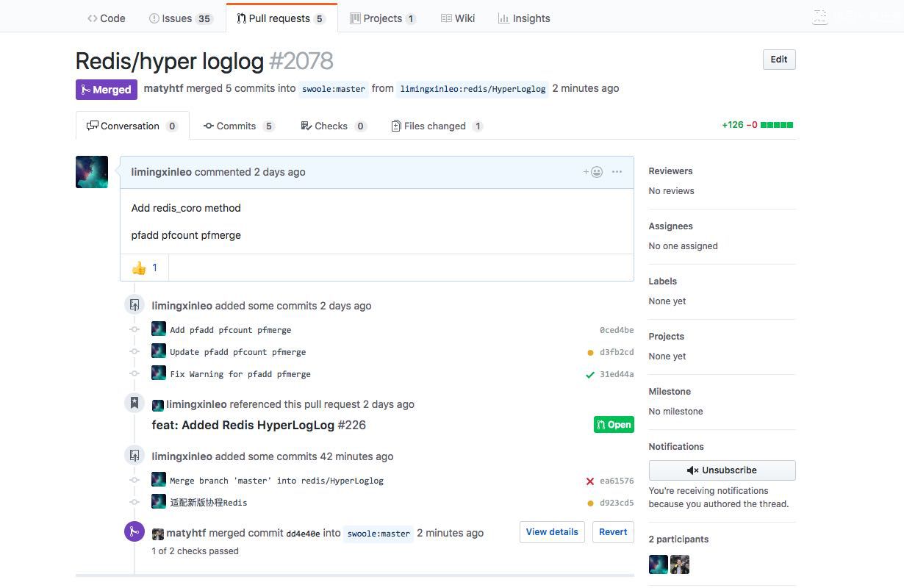904x588 pixels.
Task: Open swoole:master branch link in header
Action: point(334,89)
